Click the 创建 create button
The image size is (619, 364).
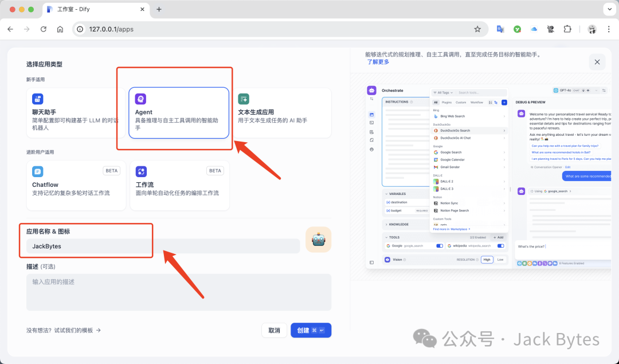(311, 330)
